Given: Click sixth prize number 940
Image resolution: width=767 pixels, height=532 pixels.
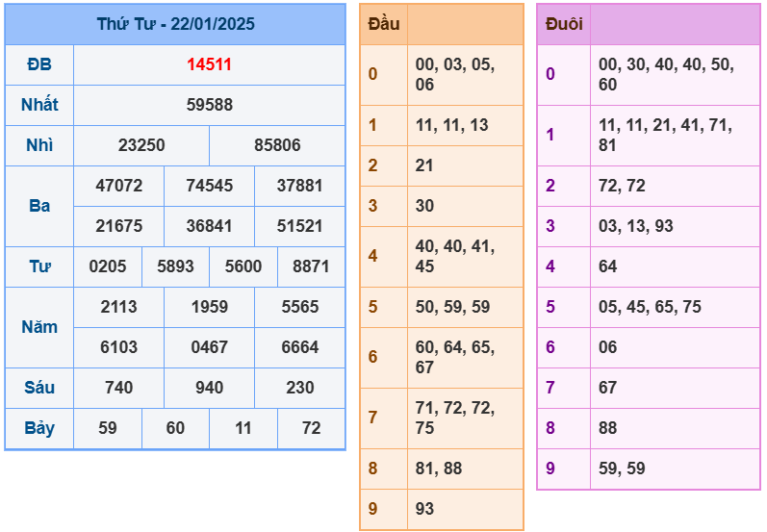Looking at the screenshot, I should (209, 388).
